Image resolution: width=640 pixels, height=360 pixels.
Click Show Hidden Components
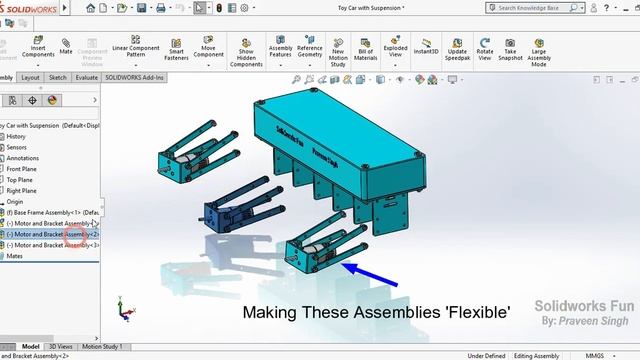click(x=246, y=53)
